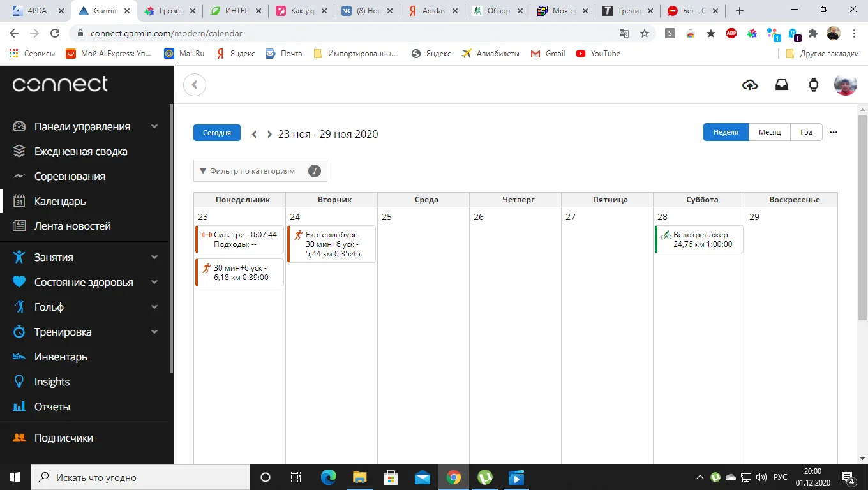Switch input language РУС in tray
The width and height of the screenshot is (868, 490).
tap(780, 477)
